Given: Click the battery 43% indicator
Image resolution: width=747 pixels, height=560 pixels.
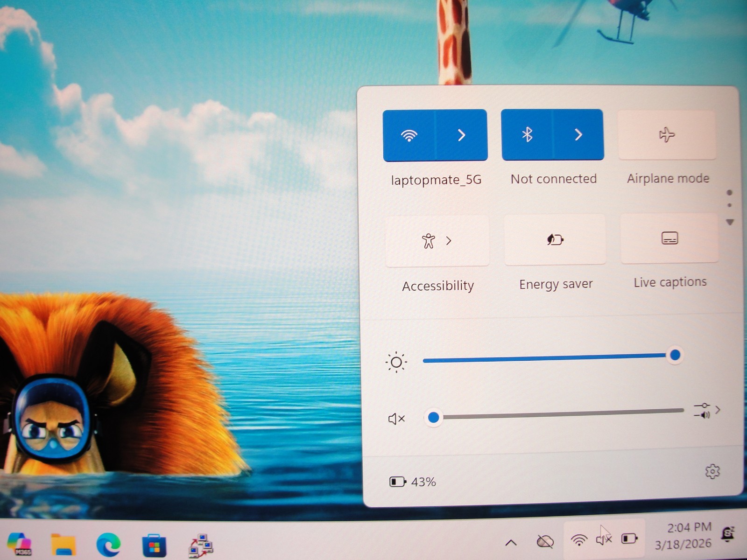Looking at the screenshot, I should coord(413,482).
